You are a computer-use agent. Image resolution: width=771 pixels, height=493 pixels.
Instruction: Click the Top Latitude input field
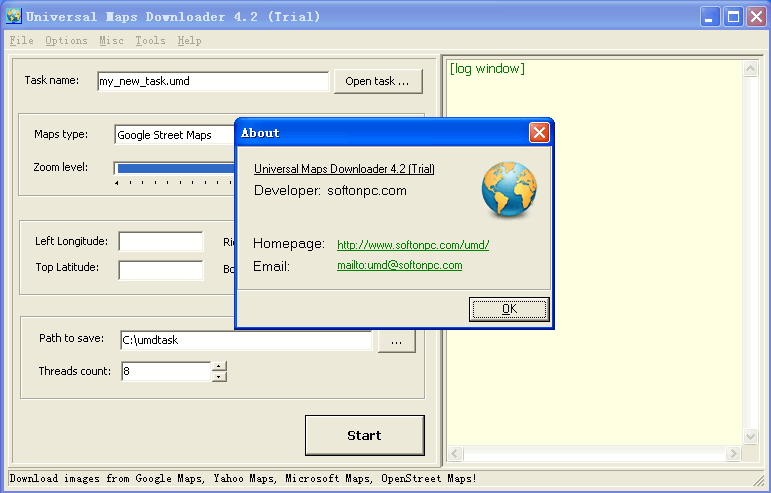click(x=160, y=270)
